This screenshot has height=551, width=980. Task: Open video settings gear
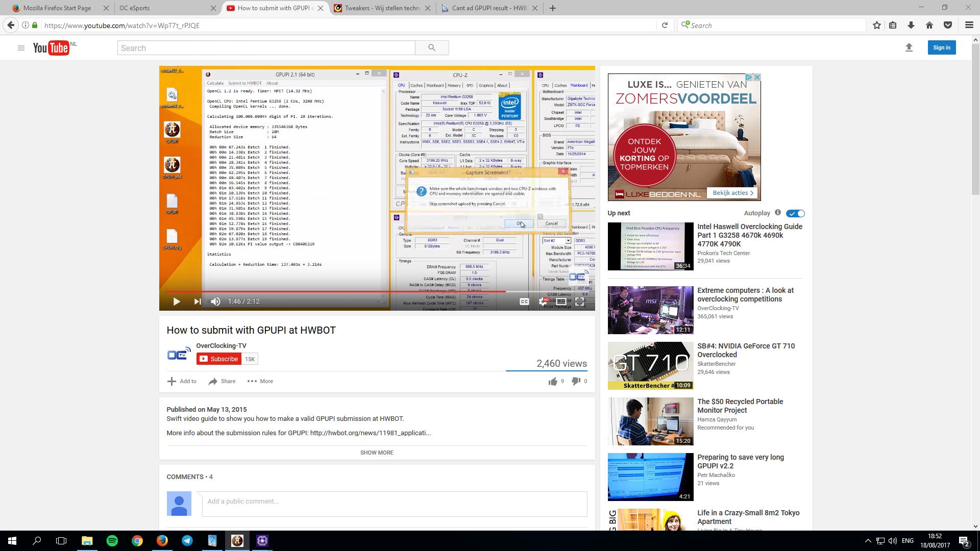(x=543, y=302)
